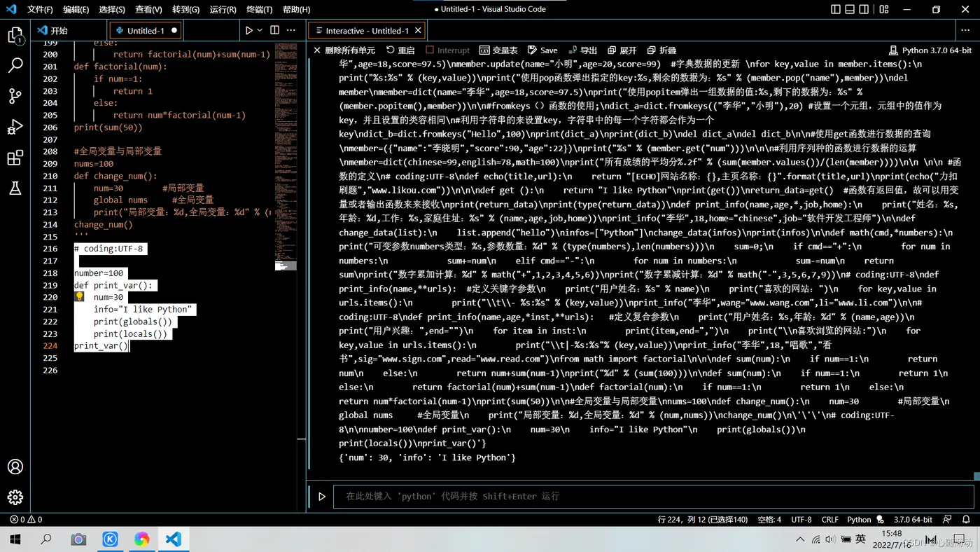Open the Testing flask view
The height and width of the screenshot is (552, 980).
click(15, 188)
